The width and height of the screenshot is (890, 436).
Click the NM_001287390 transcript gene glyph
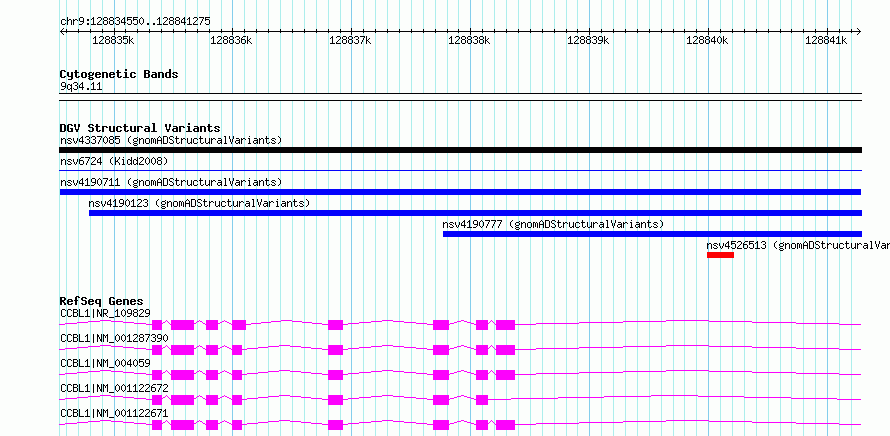pyautogui.click(x=460, y=350)
